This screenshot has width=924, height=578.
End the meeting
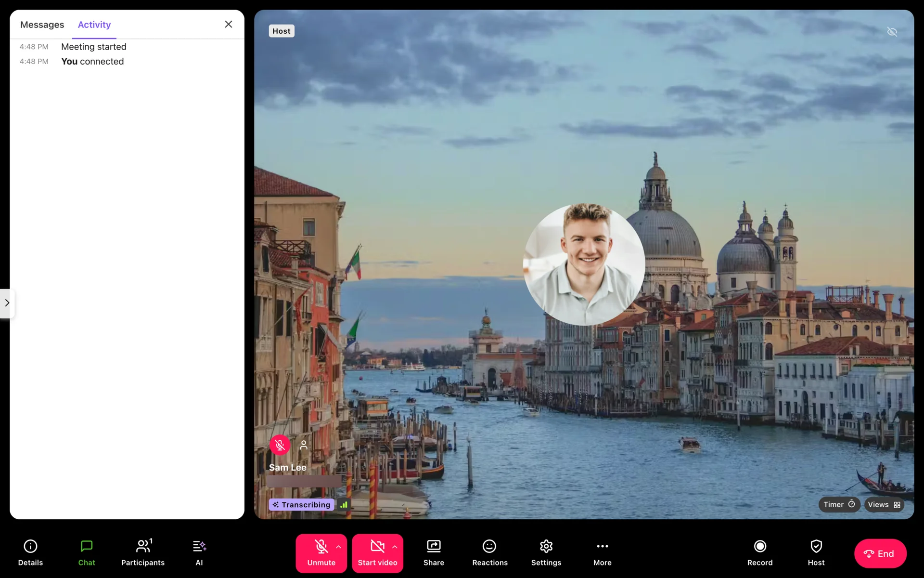coord(880,553)
